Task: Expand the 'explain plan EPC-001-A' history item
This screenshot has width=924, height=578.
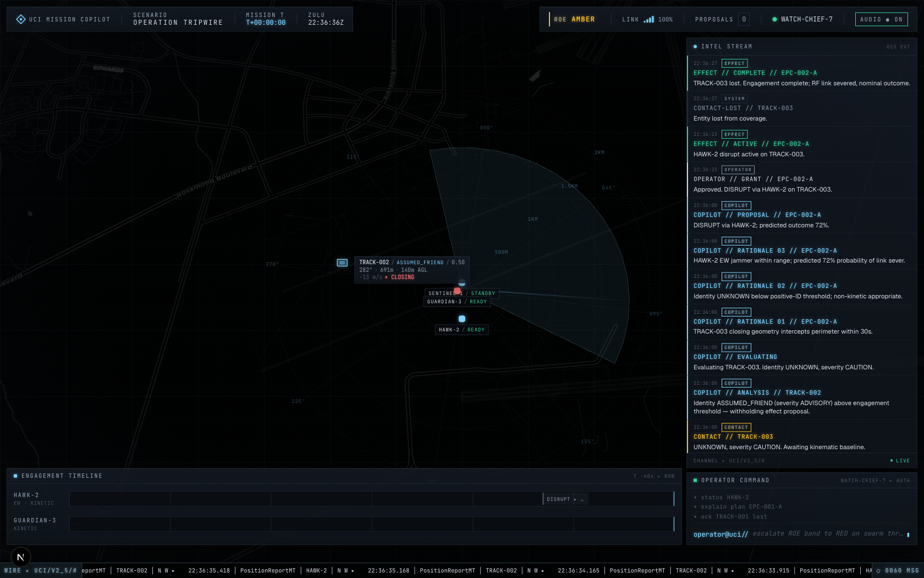Action: click(738, 507)
